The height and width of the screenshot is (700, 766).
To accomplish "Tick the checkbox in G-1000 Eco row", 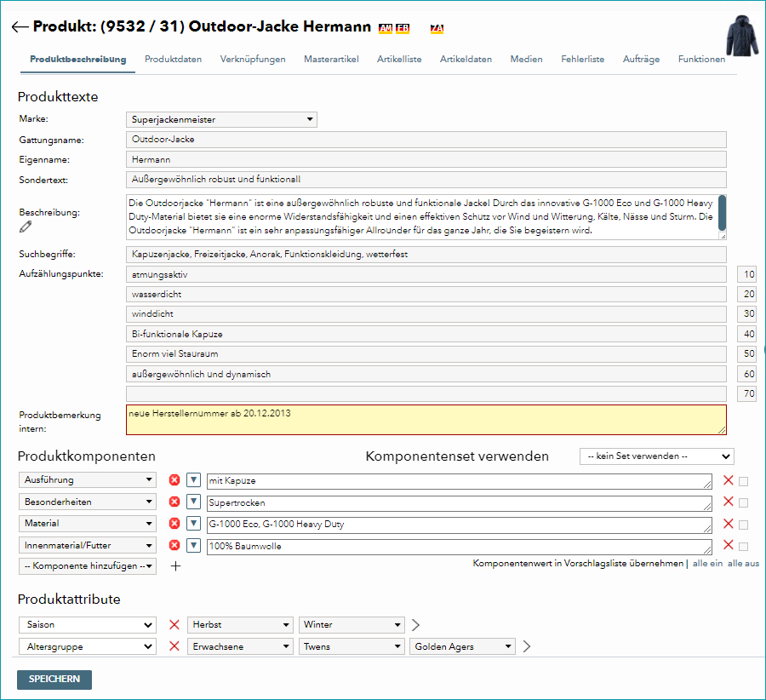I will [x=744, y=525].
